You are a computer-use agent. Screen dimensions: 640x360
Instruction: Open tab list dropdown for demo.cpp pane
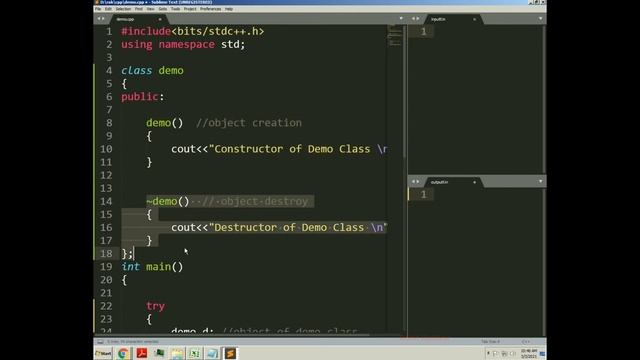(401, 18)
